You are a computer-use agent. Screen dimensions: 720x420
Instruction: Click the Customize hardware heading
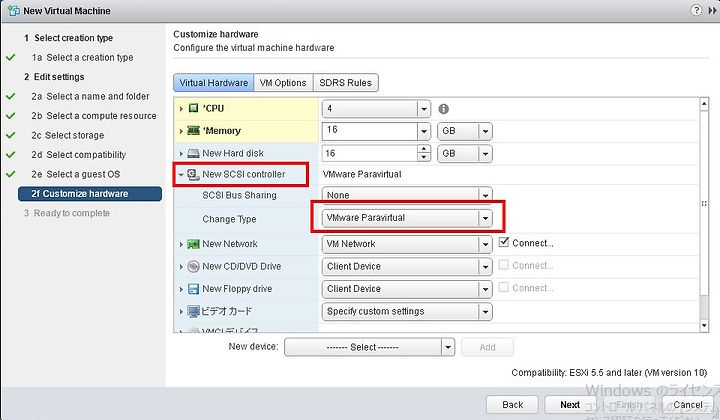tap(216, 34)
